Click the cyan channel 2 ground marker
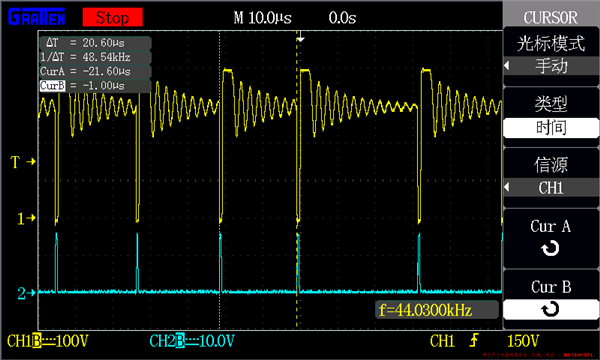The image size is (600, 360). pyautogui.click(x=26, y=293)
